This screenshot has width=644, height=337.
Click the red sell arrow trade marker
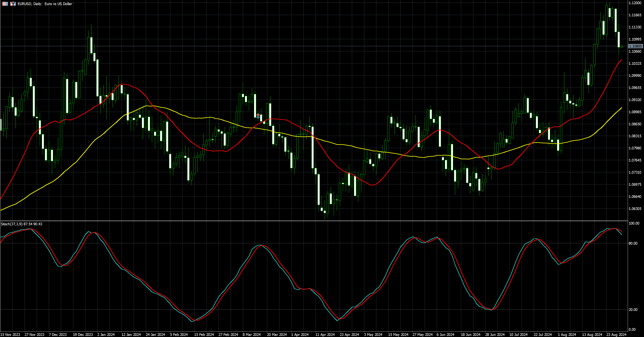coord(258,115)
